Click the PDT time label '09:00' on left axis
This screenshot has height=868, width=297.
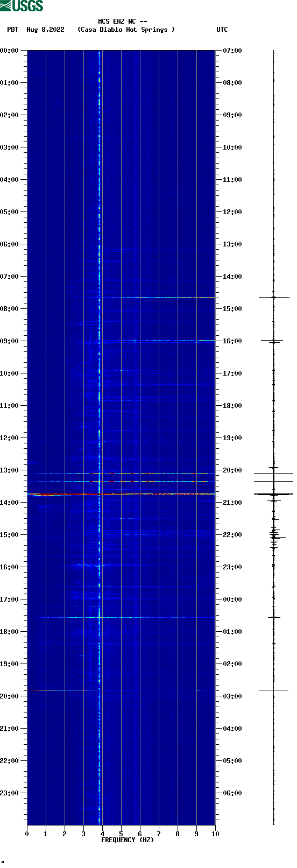[10, 341]
